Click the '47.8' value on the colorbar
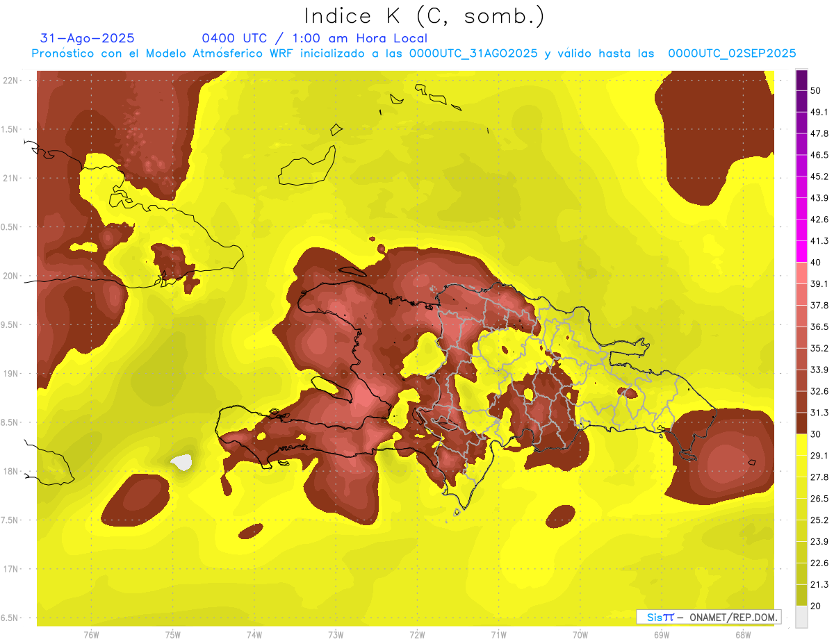 tap(819, 133)
